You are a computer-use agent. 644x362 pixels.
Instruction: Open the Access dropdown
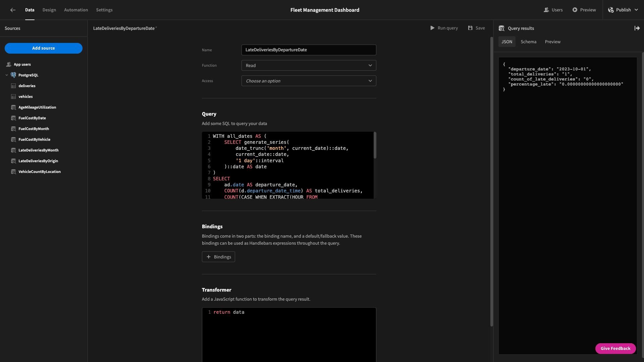309,81
